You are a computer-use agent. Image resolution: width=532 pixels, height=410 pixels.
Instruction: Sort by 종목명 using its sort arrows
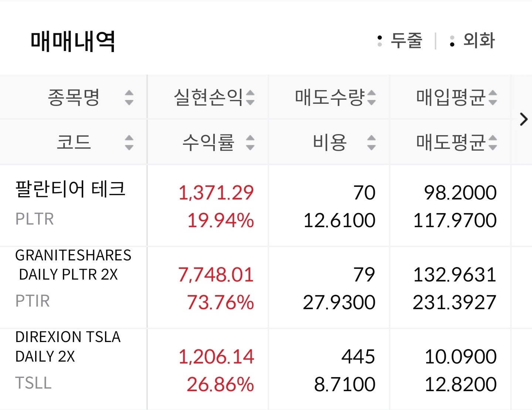(129, 98)
